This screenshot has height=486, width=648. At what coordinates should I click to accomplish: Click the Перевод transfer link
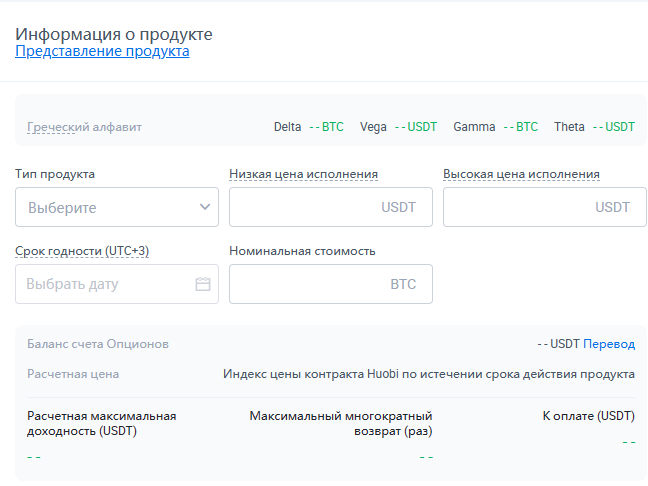coord(609,344)
